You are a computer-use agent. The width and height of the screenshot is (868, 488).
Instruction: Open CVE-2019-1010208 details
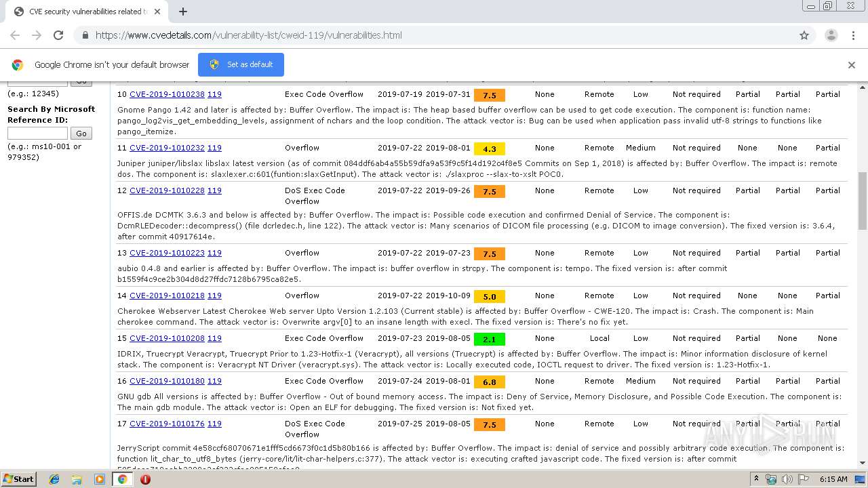click(167, 338)
